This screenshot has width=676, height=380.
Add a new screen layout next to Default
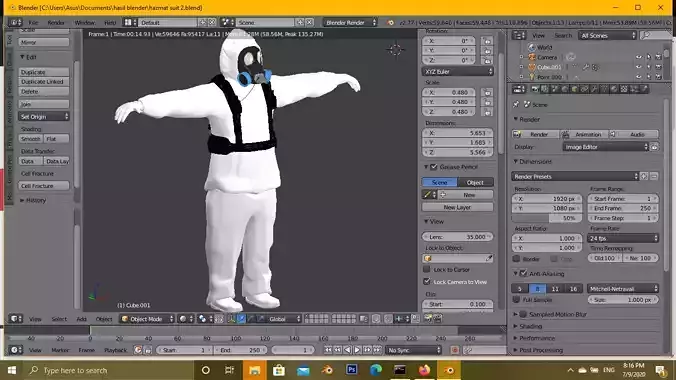(x=203, y=22)
